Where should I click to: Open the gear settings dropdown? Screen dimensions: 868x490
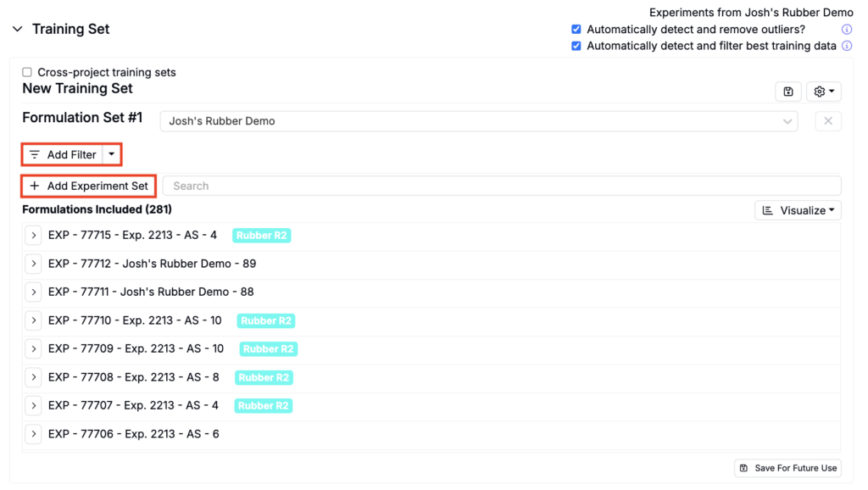[823, 92]
